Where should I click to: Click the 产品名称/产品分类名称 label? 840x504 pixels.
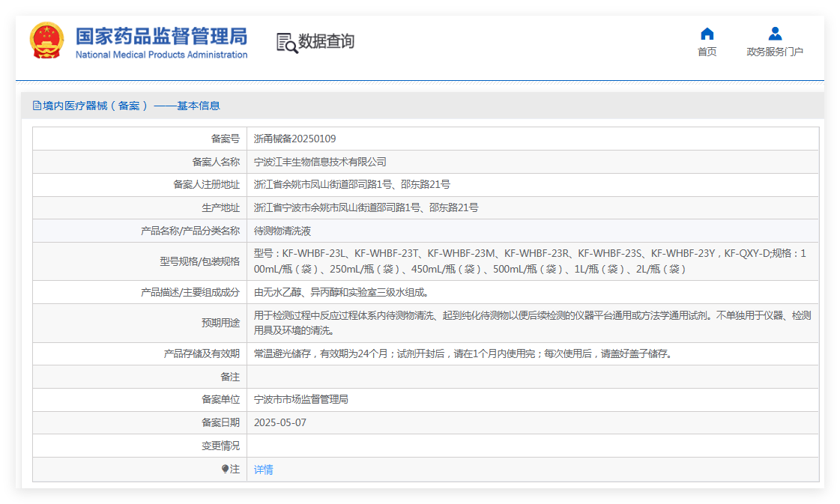coord(190,231)
